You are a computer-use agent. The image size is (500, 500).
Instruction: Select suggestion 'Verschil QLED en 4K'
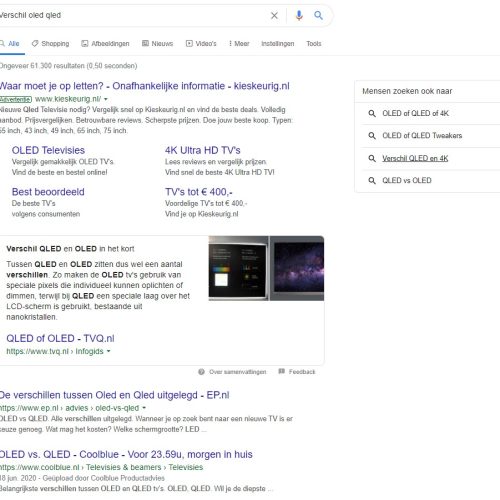415,158
